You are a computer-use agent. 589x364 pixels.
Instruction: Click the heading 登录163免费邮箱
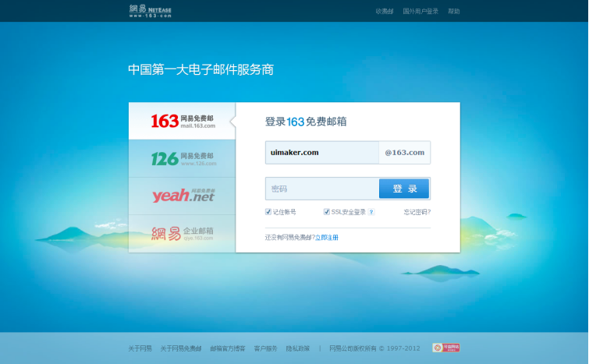(x=306, y=122)
